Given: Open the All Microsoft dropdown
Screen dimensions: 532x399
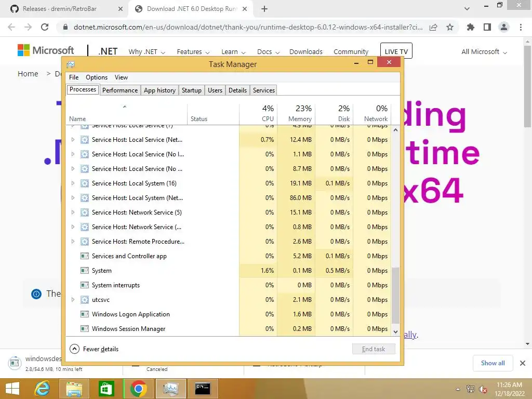Looking at the screenshot, I should point(484,51).
